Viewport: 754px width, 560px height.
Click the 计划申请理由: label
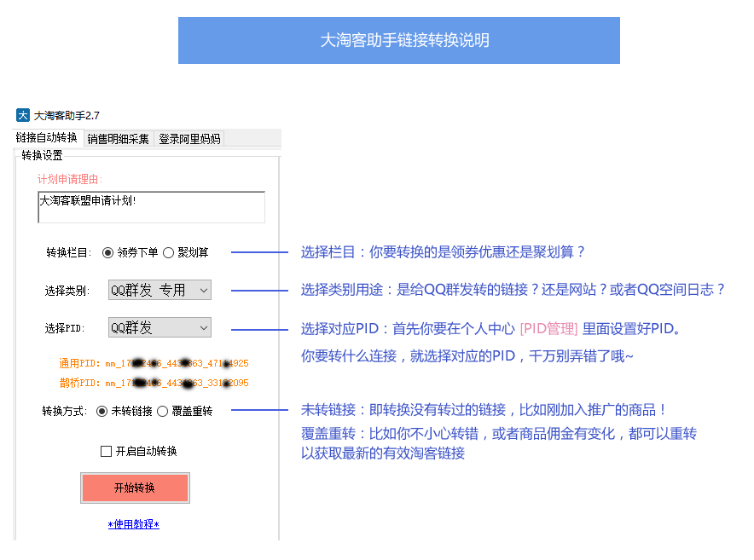point(70,179)
